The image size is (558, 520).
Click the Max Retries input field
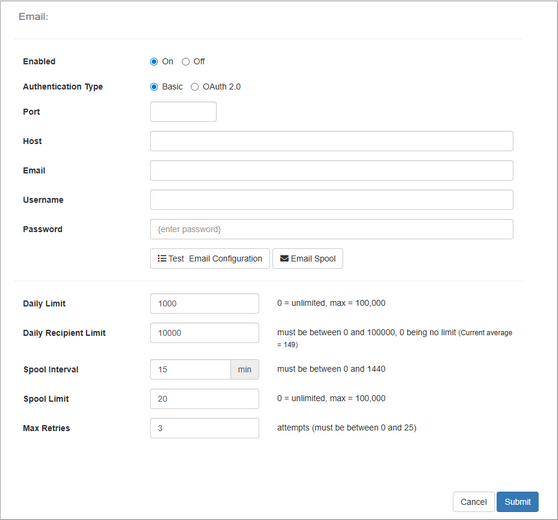coord(205,428)
